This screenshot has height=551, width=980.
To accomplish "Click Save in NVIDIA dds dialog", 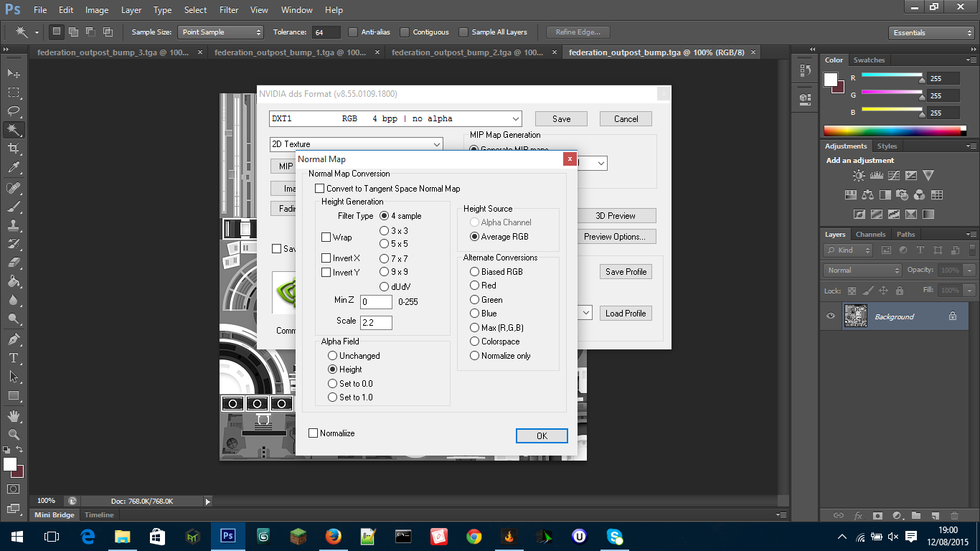I will coord(561,119).
